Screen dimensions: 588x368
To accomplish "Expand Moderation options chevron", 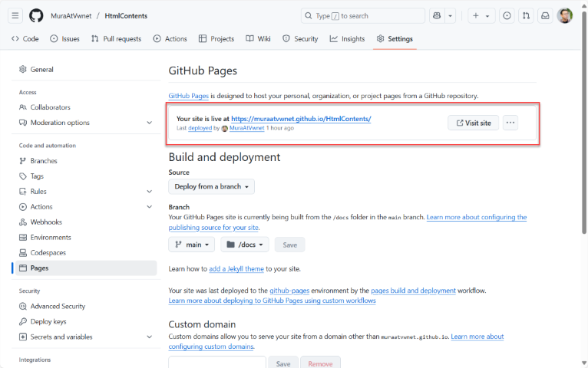I will click(x=149, y=123).
